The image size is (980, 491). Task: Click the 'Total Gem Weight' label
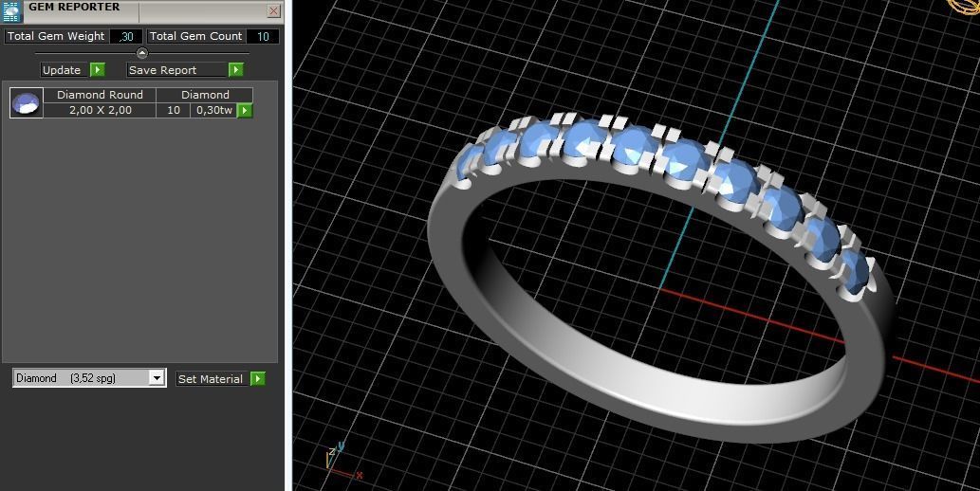56,36
